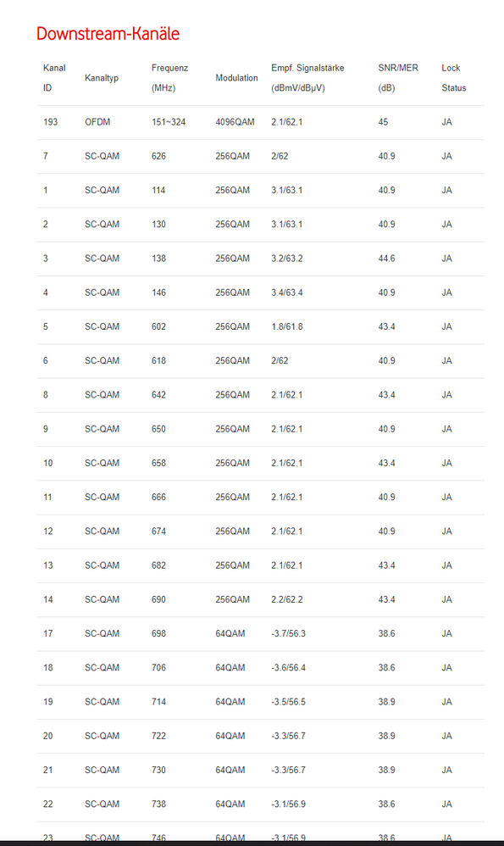Click the 4096QAM modulation value
Viewport: 504px width, 846px height.
tap(235, 122)
